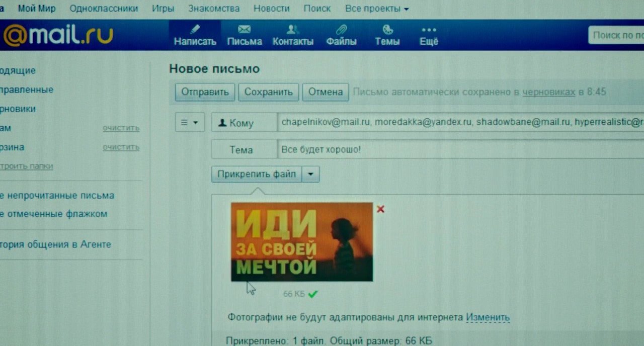This screenshot has height=346, width=644.
Task: Click the Файлы paperclip icon
Action: 341,29
